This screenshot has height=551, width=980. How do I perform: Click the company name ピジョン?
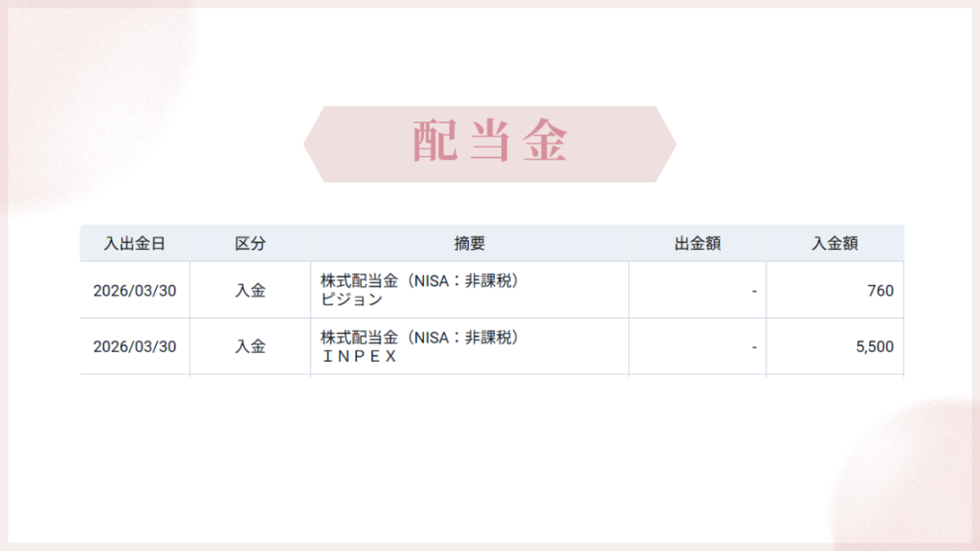351,299
